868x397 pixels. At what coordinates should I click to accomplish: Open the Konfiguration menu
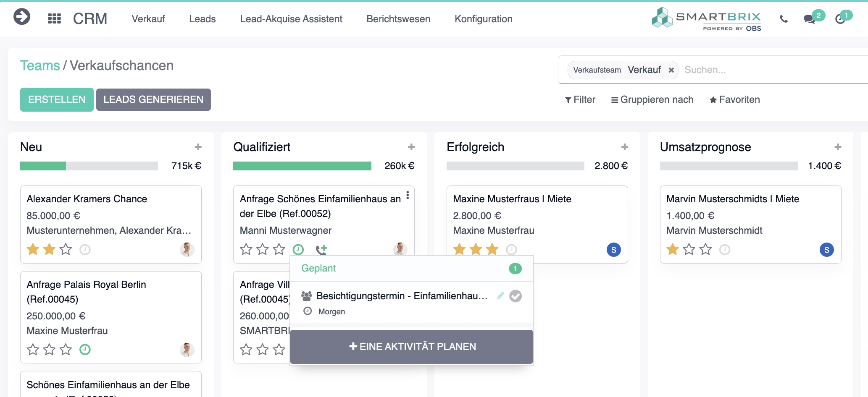pyautogui.click(x=483, y=19)
